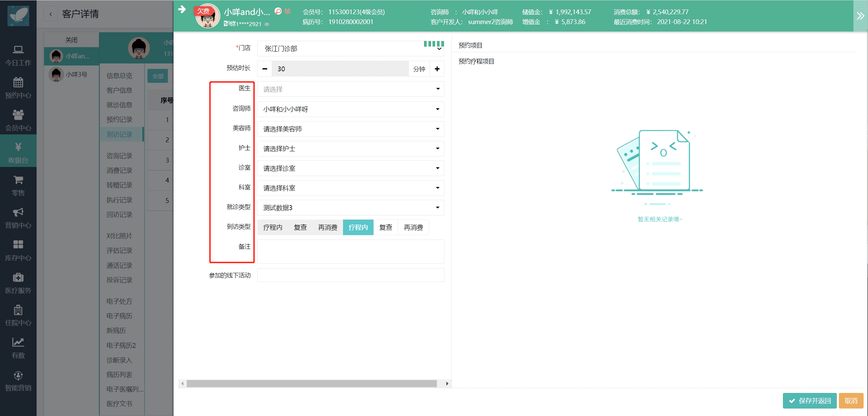Toggle phone number visibility eye icon
This screenshot has width=868, height=416.
tap(267, 24)
